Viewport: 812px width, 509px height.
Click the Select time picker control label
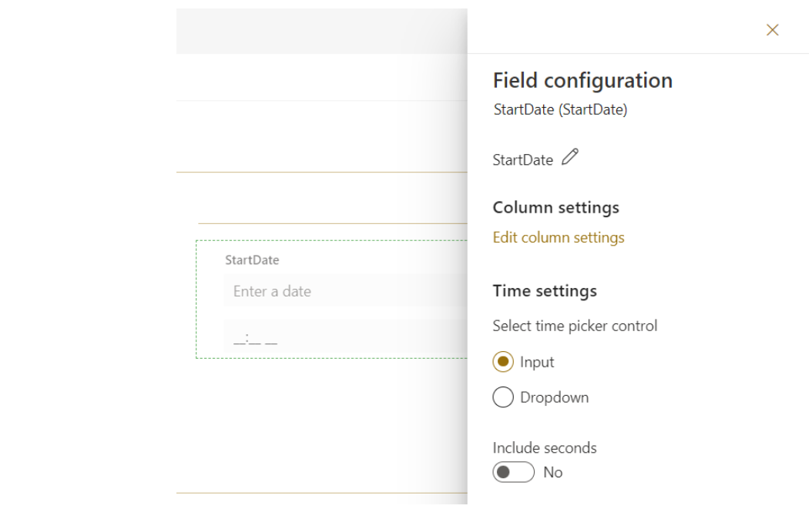[575, 326]
